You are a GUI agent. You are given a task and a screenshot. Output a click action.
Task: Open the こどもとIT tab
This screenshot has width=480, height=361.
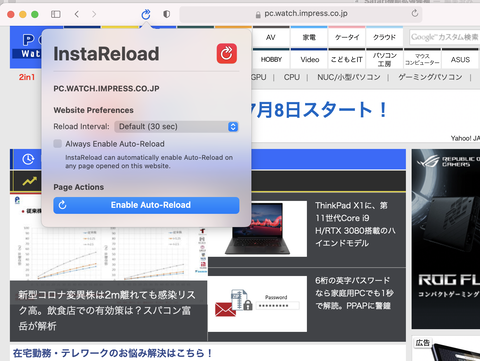(x=347, y=59)
